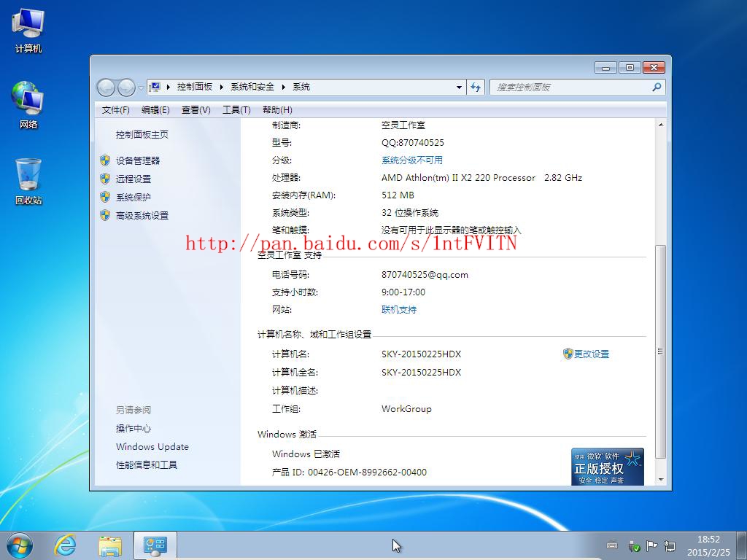Open the 查看(V) menu
Viewport: 747px width, 560px height.
[196, 110]
